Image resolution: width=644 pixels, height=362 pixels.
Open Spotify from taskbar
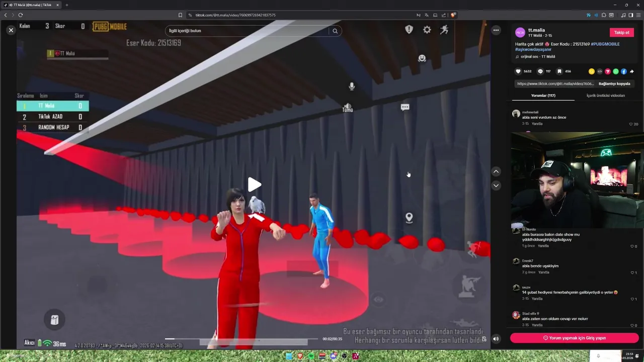click(x=311, y=356)
